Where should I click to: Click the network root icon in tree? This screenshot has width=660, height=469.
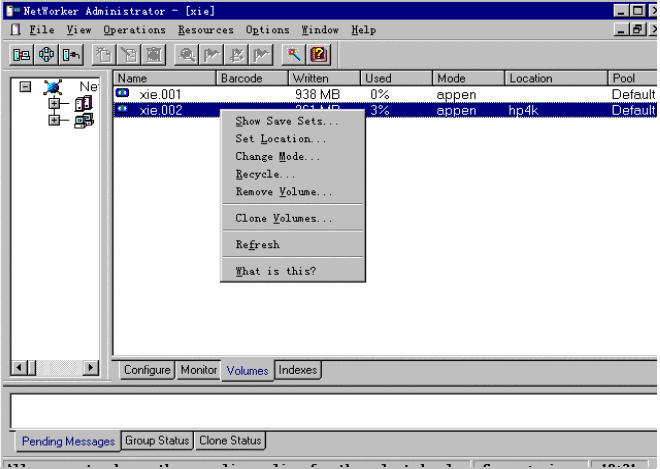52,88
